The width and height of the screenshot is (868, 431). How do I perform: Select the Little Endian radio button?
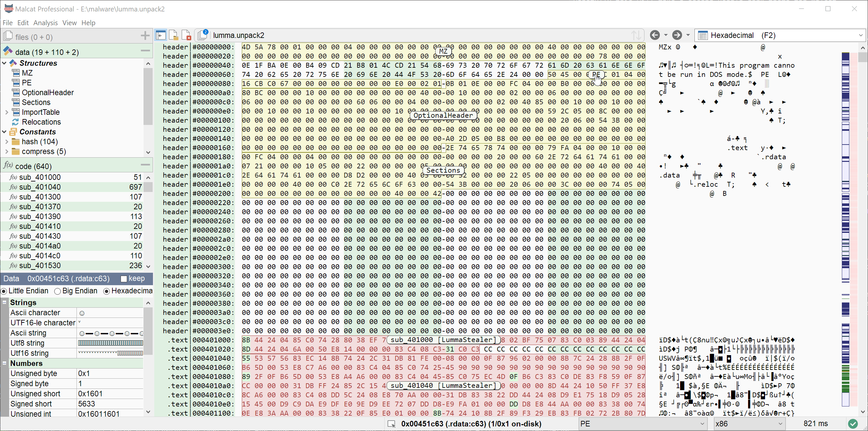tap(4, 291)
